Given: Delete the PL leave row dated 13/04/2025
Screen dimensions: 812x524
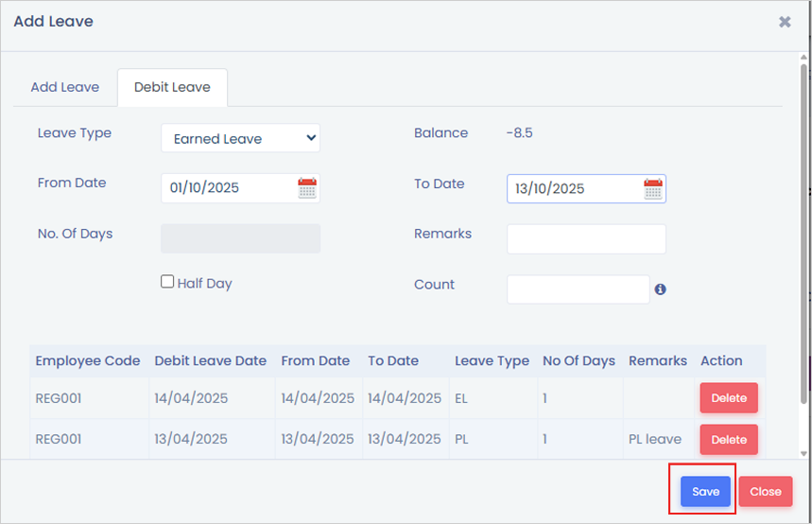Looking at the screenshot, I should coord(728,439).
